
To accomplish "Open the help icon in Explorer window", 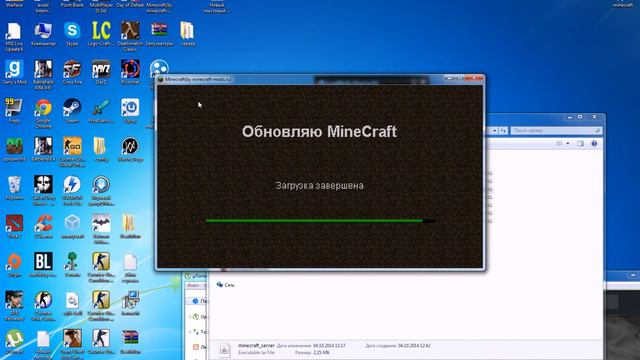I will click(x=594, y=143).
